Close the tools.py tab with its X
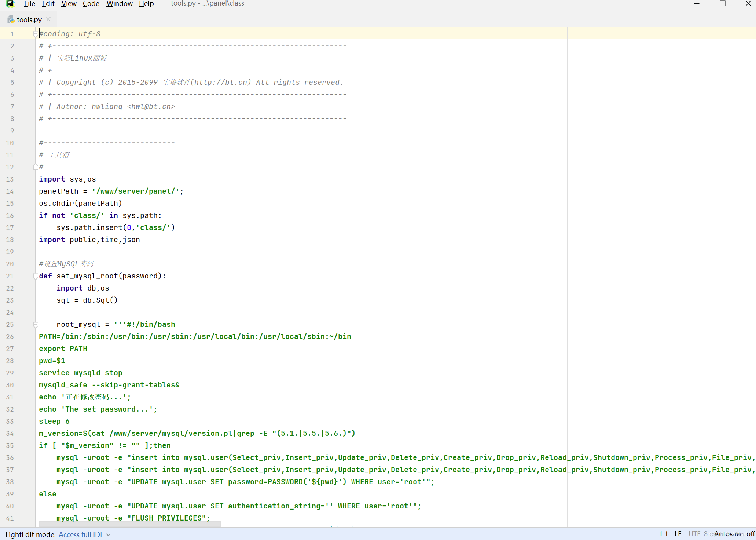The image size is (756, 540). pos(48,19)
